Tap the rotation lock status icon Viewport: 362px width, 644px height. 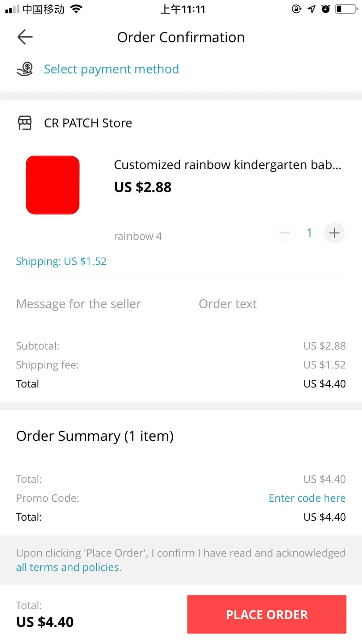(296, 9)
